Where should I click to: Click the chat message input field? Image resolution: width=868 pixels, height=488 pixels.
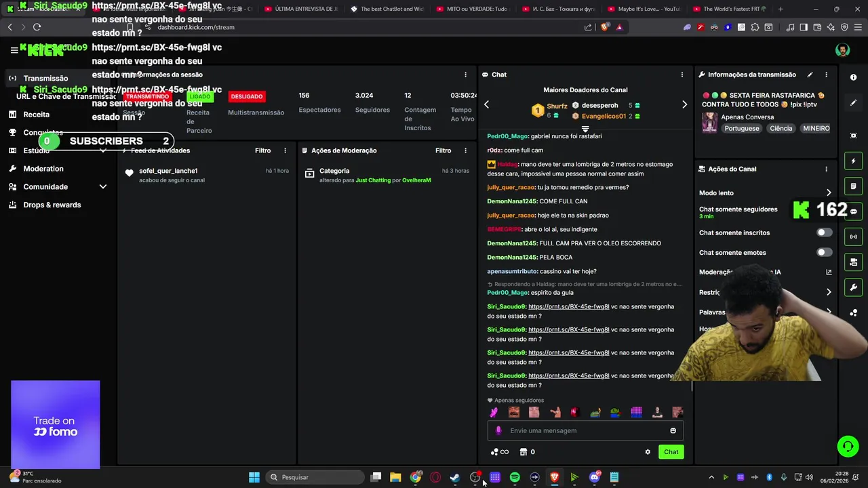tap(585, 430)
